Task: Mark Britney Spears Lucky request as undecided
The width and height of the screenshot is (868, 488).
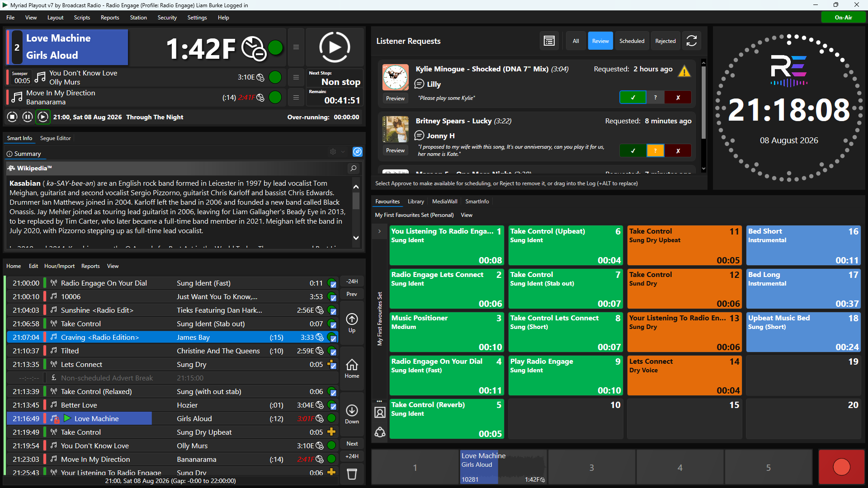Action: 655,151
